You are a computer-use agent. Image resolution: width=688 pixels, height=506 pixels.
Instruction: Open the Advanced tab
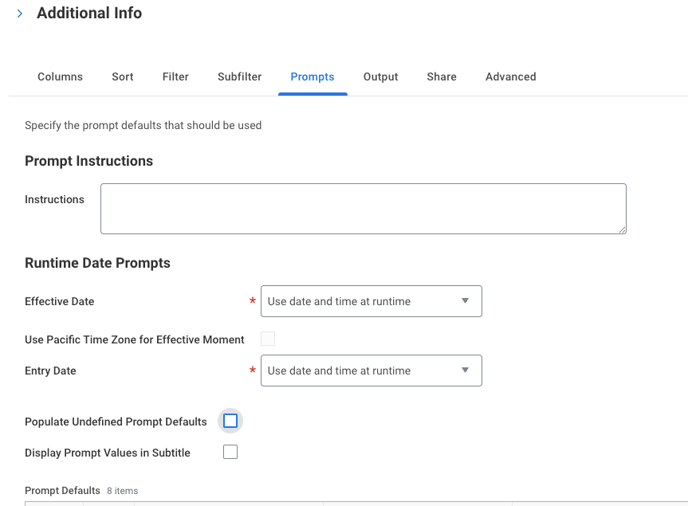[x=510, y=77]
